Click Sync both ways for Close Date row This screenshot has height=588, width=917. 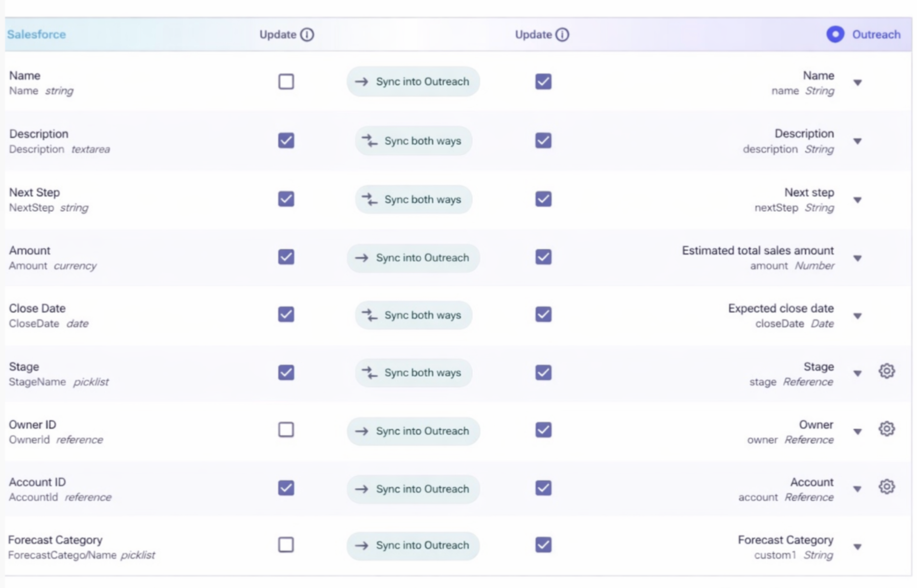(x=414, y=315)
